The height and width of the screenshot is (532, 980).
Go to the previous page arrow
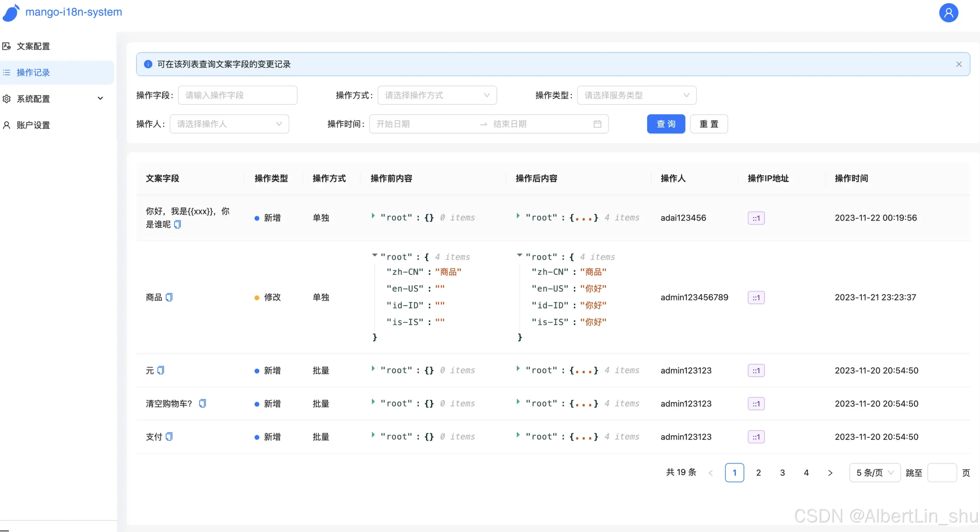pyautogui.click(x=711, y=473)
